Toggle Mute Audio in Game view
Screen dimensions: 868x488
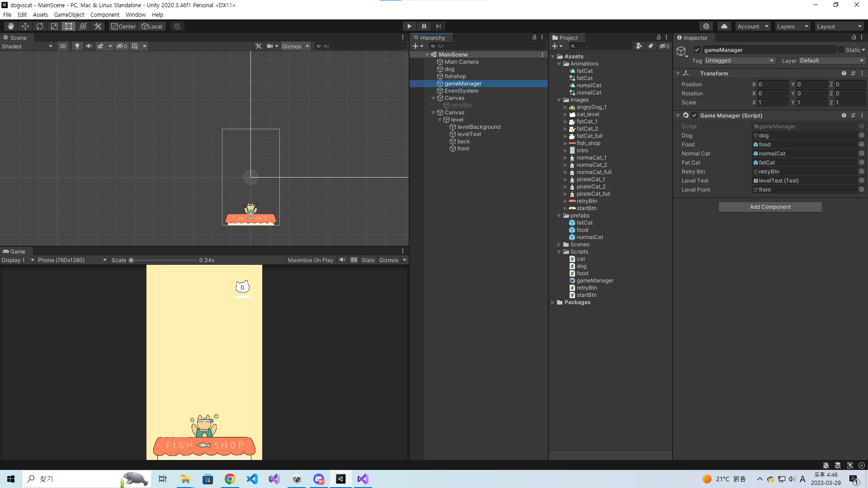point(342,260)
